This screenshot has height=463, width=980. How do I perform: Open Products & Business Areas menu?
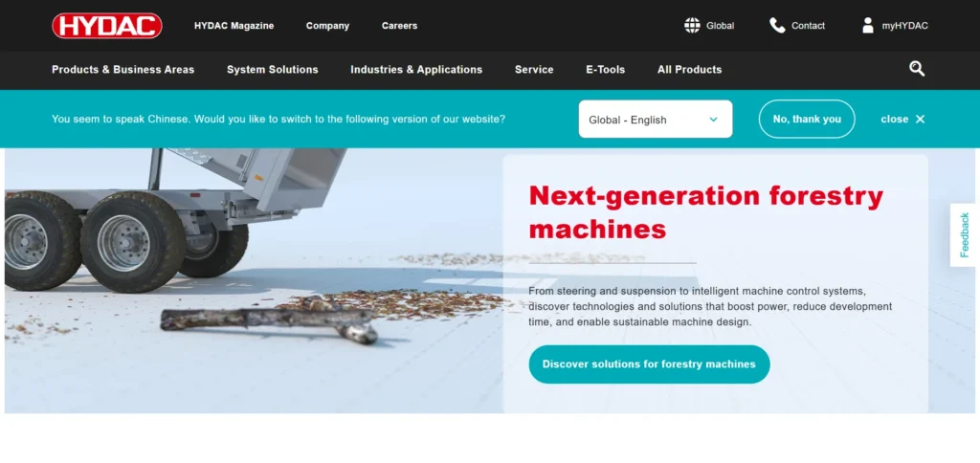click(x=123, y=70)
